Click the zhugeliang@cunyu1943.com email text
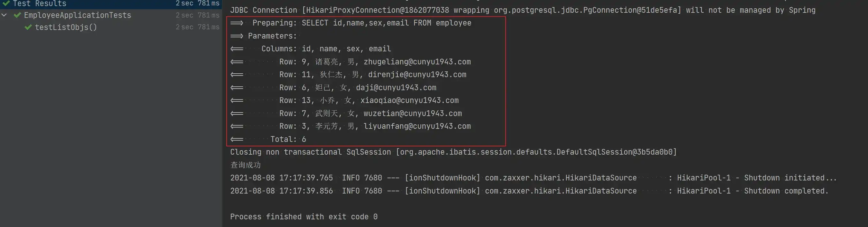Screen dimensions: 868x227 click(417, 62)
